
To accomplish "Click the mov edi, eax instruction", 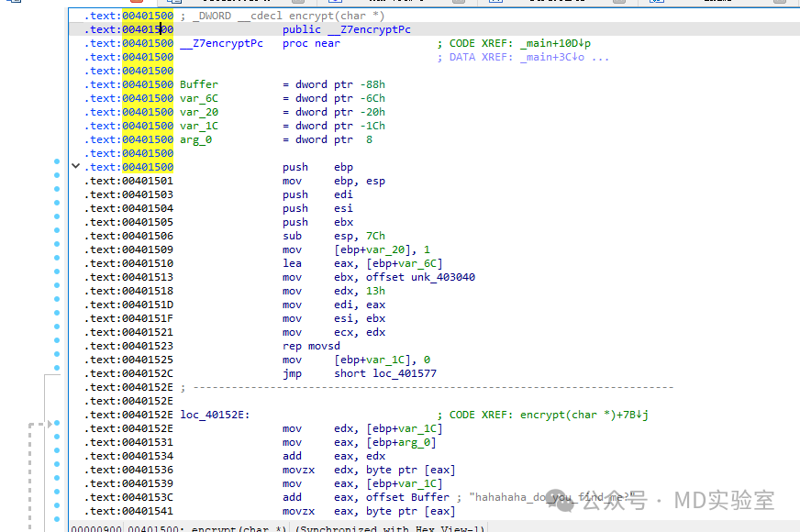I will (334, 305).
